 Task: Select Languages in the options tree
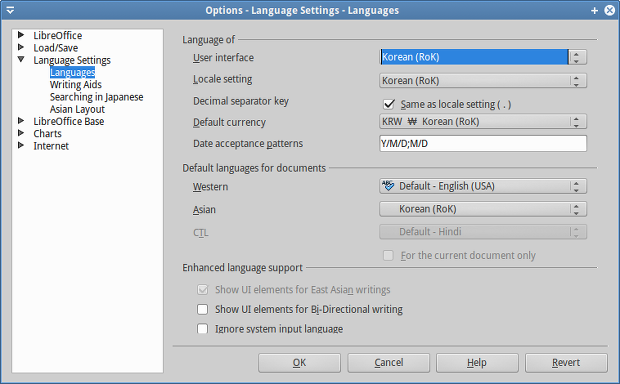(x=72, y=72)
